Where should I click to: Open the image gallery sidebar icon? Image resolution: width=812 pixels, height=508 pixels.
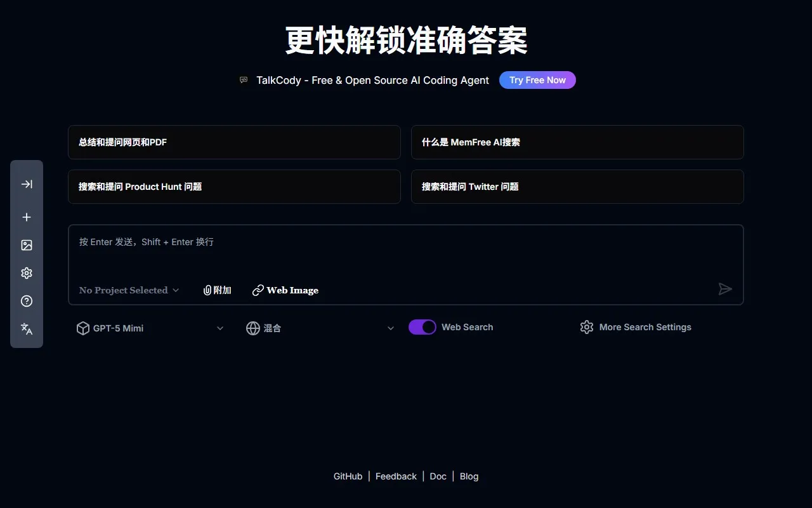point(27,245)
